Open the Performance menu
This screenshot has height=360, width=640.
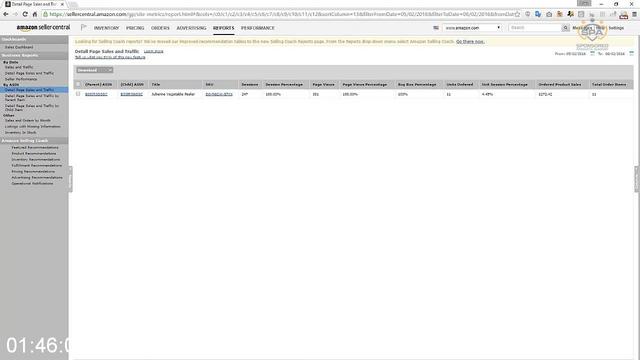(x=258, y=28)
